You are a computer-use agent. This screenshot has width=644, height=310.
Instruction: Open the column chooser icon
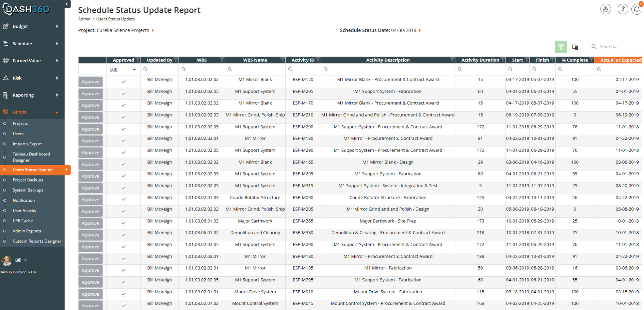pos(575,47)
